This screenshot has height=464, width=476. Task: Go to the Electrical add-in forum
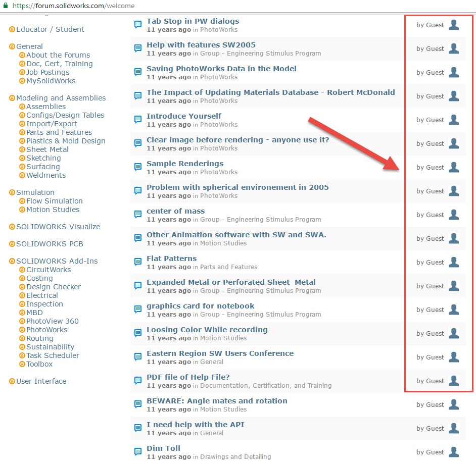(x=42, y=295)
